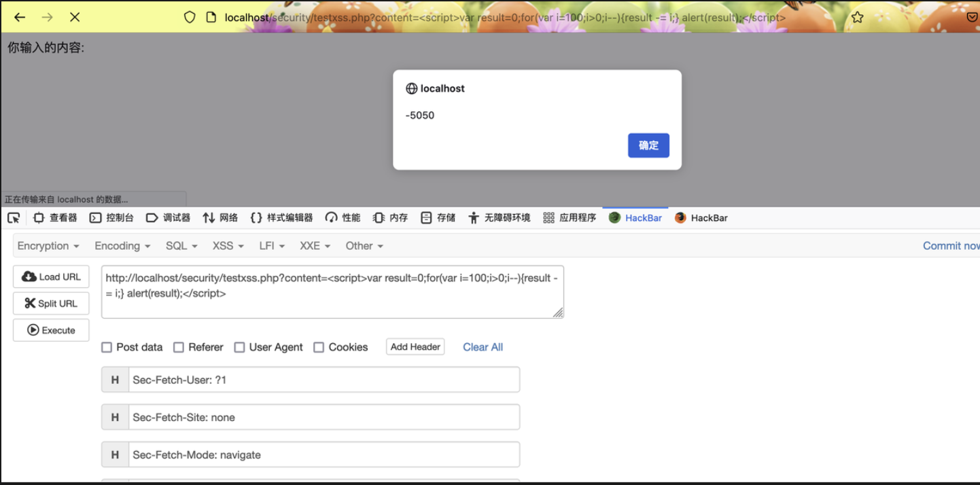Screen dimensions: 980x485
Task: Open the Style Editor (样式编辑器) tab
Action: [x=281, y=217]
